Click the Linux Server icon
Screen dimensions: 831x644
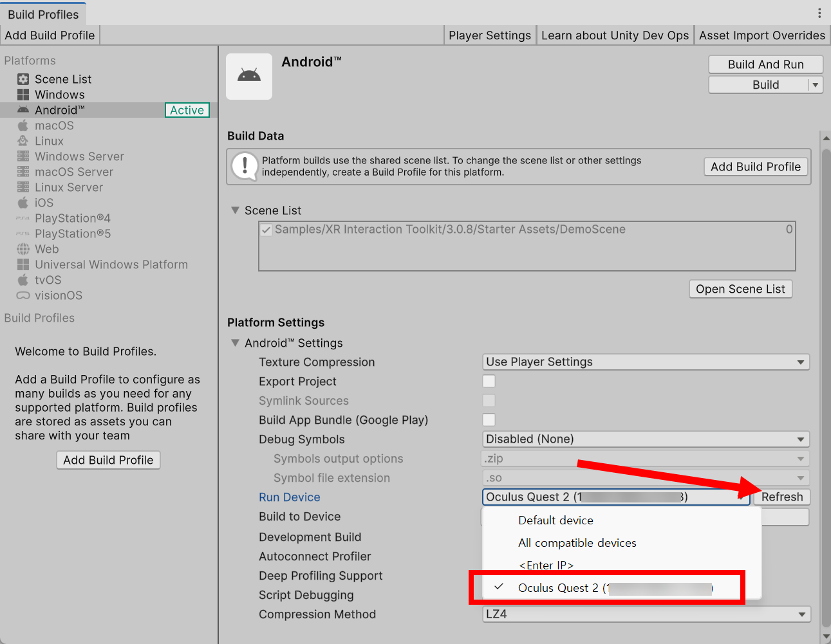(x=23, y=187)
